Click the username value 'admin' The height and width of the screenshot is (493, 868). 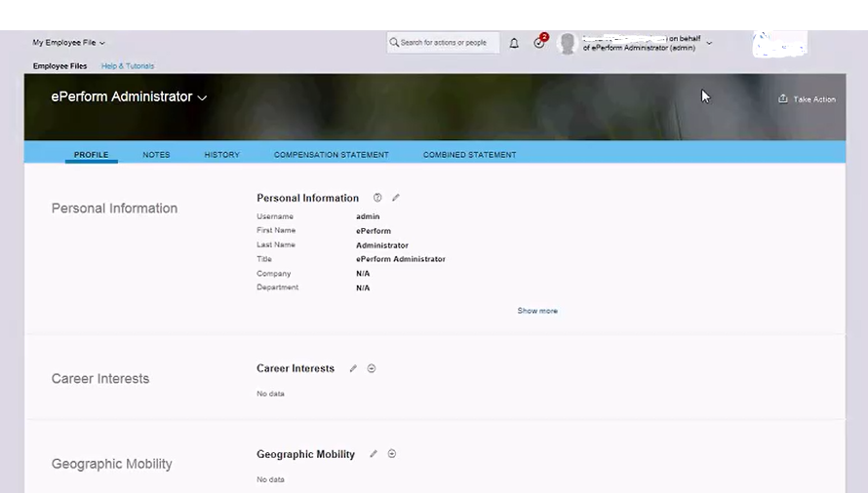point(368,216)
